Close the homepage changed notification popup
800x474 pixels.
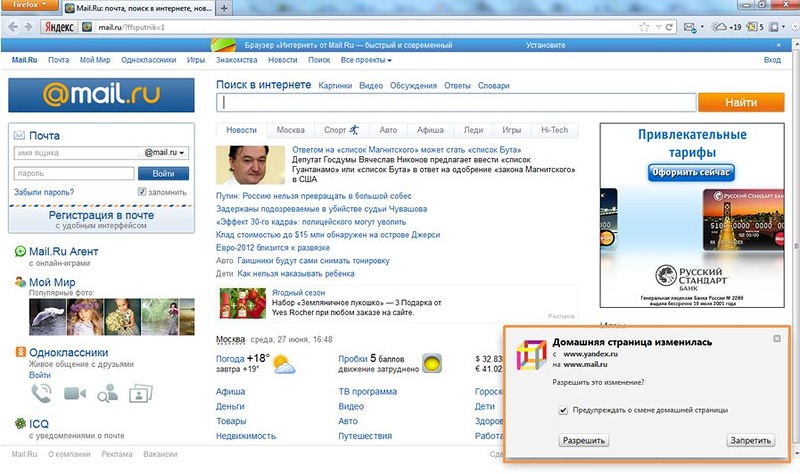click(777, 339)
